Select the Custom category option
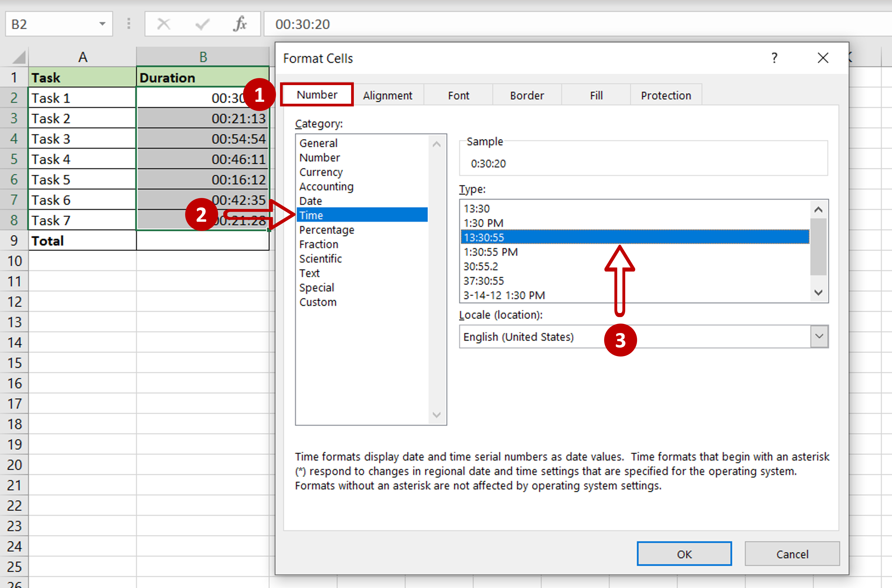Image resolution: width=892 pixels, height=588 pixels. (x=318, y=302)
